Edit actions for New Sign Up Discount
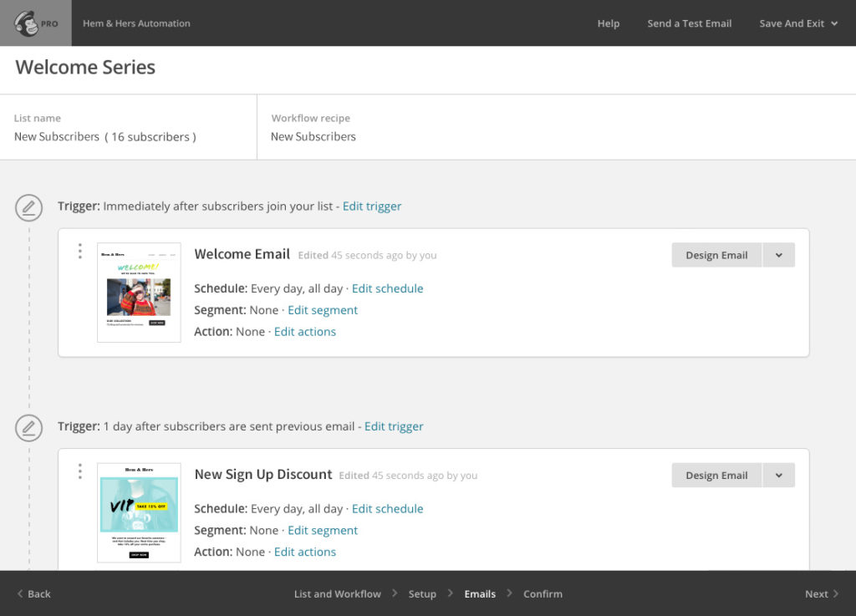856x616 pixels. point(304,552)
